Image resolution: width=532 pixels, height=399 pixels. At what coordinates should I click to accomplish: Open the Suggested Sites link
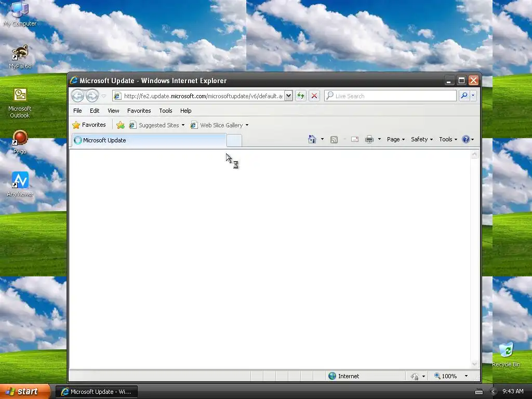pyautogui.click(x=154, y=125)
